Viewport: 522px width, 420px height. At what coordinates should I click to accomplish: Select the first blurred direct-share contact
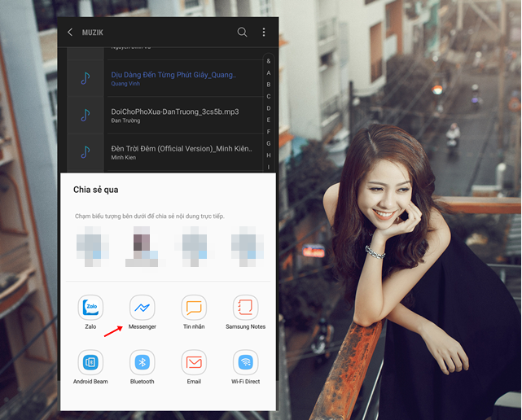pos(93,247)
